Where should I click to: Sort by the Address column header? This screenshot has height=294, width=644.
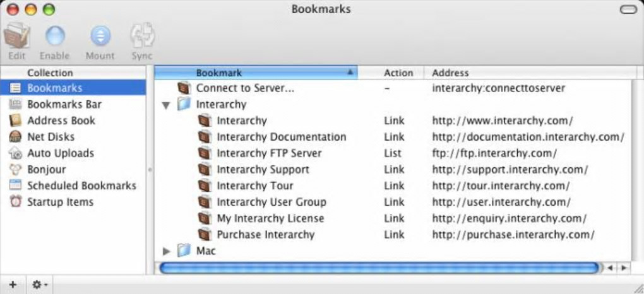(532, 73)
